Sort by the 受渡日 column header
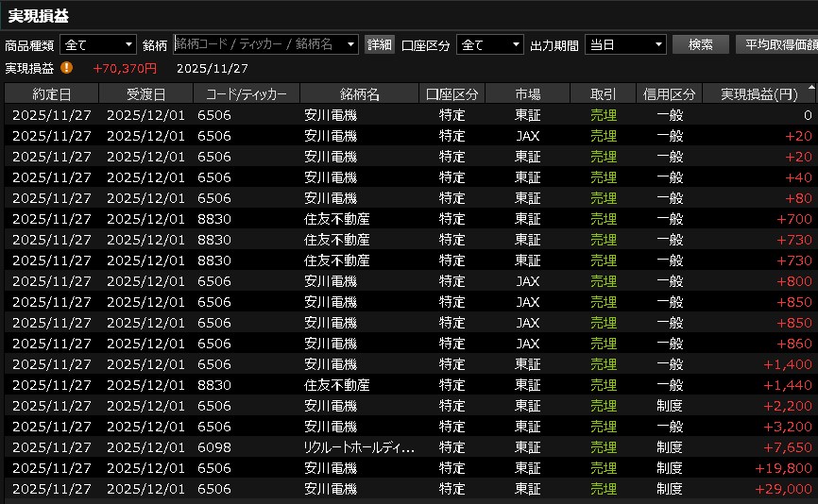Screen dimensions: 818x504 [145, 93]
